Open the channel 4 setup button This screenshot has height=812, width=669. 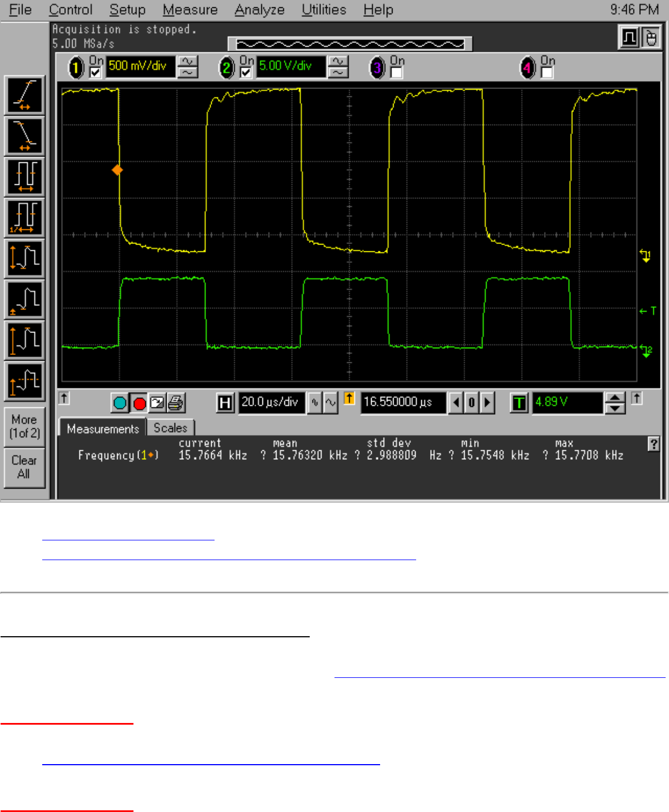pos(527,68)
